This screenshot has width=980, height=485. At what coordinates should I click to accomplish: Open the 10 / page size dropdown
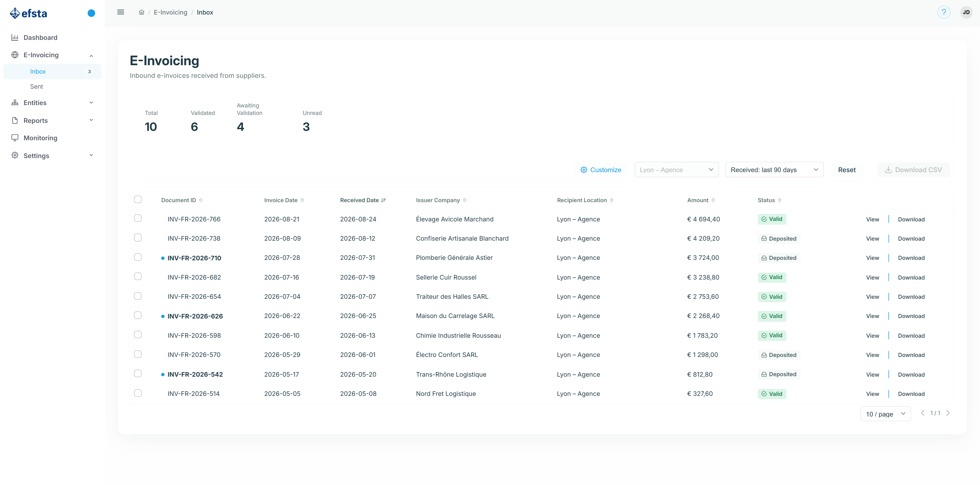(885, 414)
